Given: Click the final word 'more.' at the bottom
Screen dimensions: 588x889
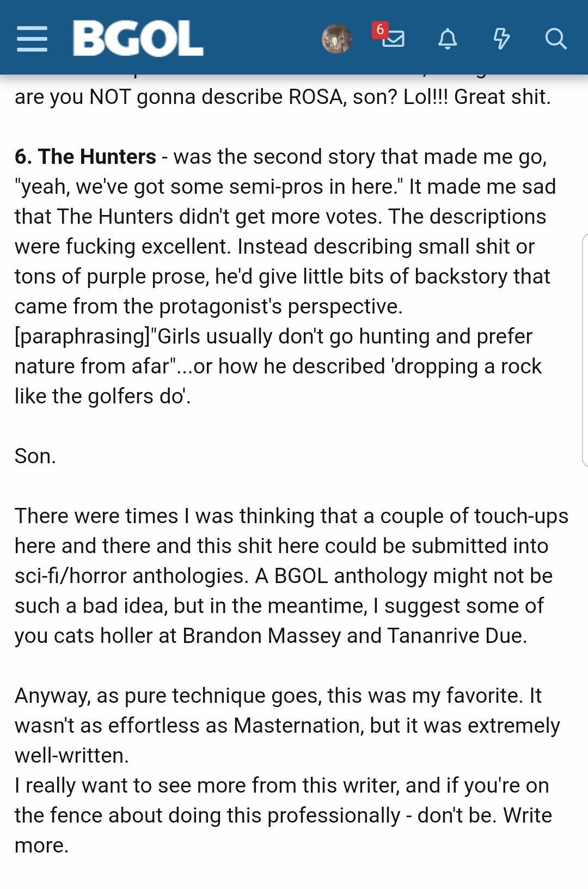Looking at the screenshot, I should tap(42, 845).
